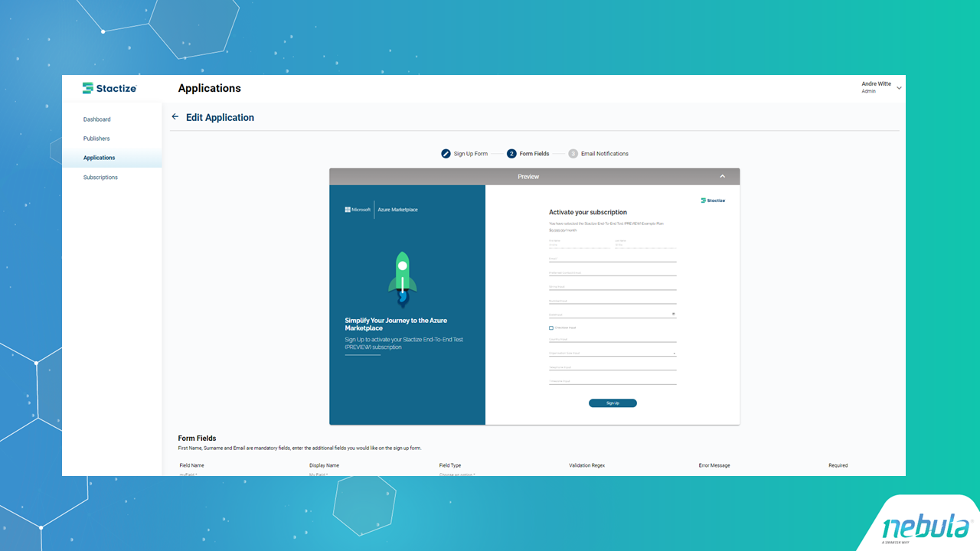Click the Field Type column header

click(x=450, y=465)
